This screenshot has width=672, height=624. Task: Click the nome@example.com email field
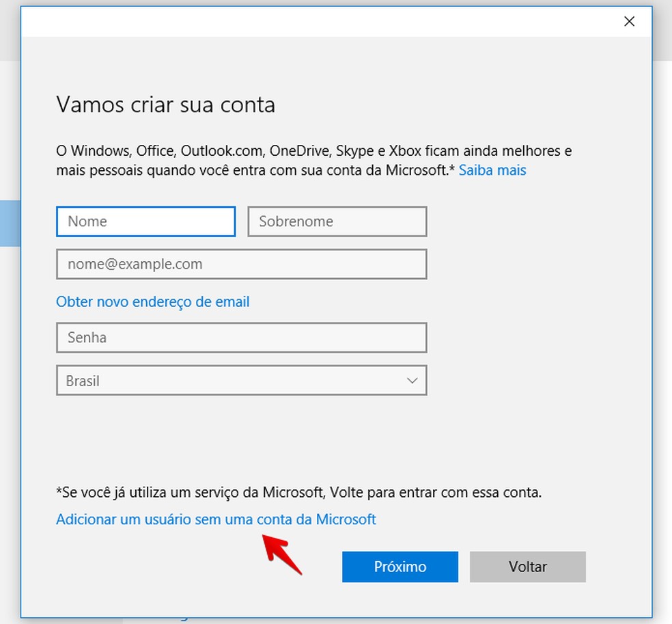[x=241, y=264]
